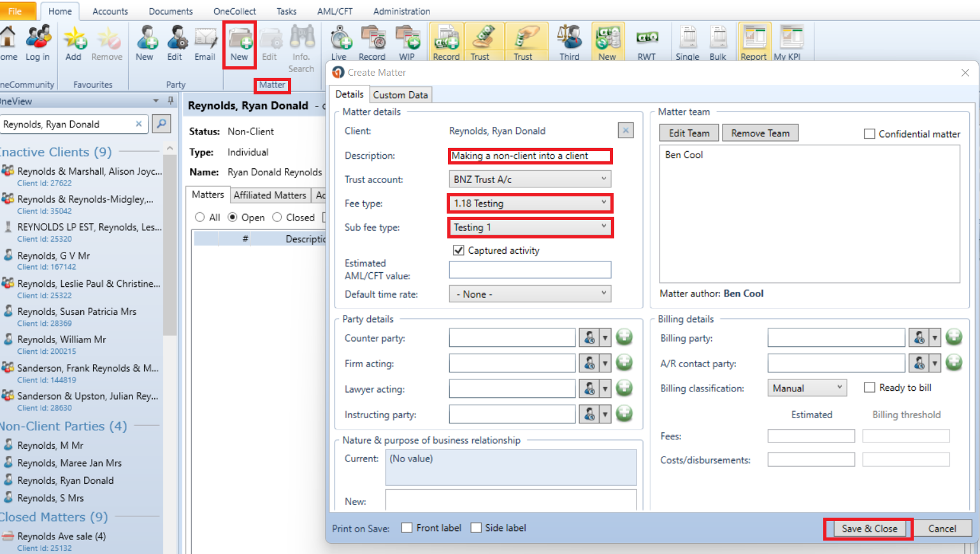
Task: Tick the Front label print checkbox
Action: coord(407,527)
